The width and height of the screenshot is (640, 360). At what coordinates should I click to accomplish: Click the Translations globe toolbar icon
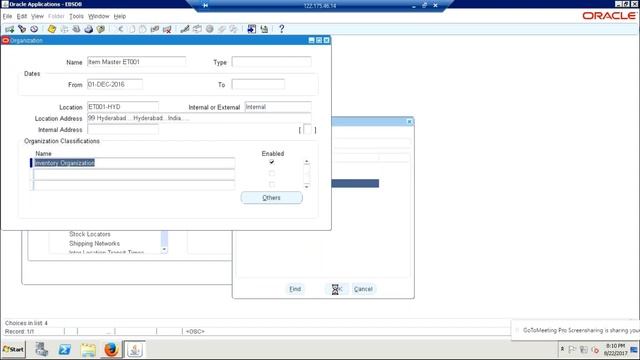pos(209,29)
